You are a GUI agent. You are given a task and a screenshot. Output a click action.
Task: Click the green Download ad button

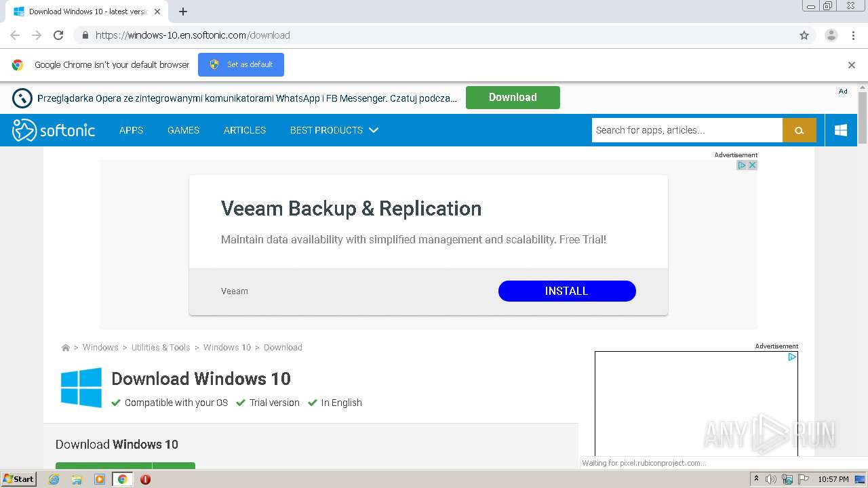pos(513,98)
